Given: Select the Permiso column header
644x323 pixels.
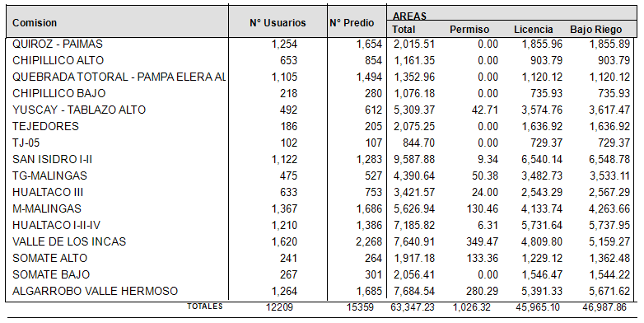Looking at the screenshot, I should click(469, 30).
